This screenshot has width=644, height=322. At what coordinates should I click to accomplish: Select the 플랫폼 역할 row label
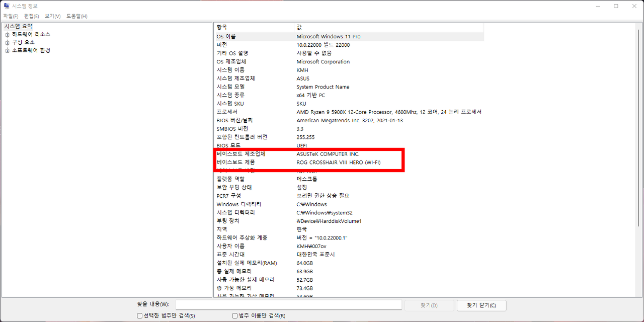(x=230, y=179)
